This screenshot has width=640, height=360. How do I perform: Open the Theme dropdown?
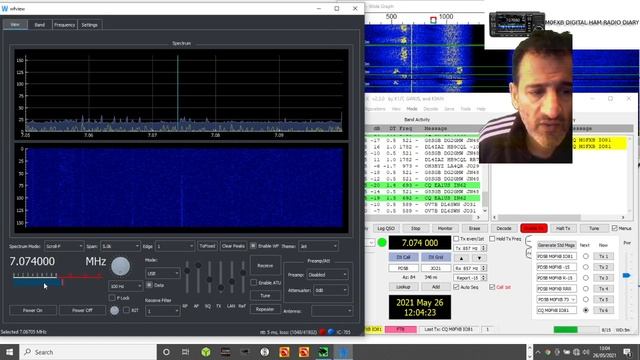pos(318,246)
